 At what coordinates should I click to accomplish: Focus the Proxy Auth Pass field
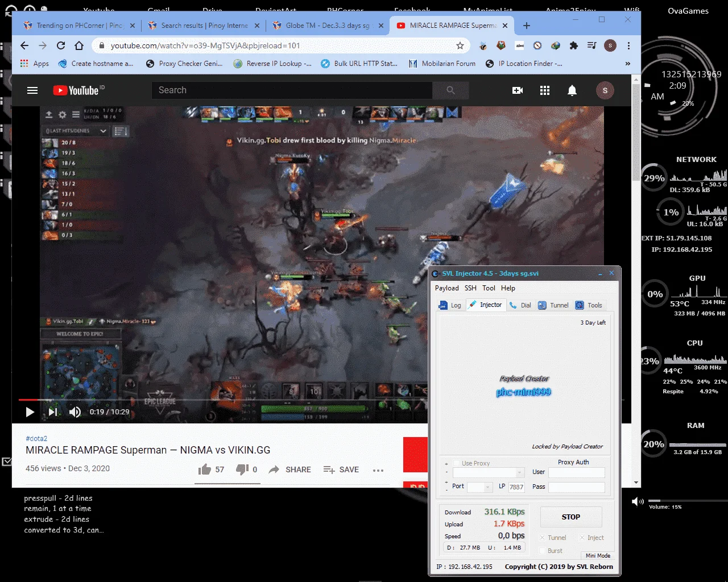pyautogui.click(x=576, y=487)
